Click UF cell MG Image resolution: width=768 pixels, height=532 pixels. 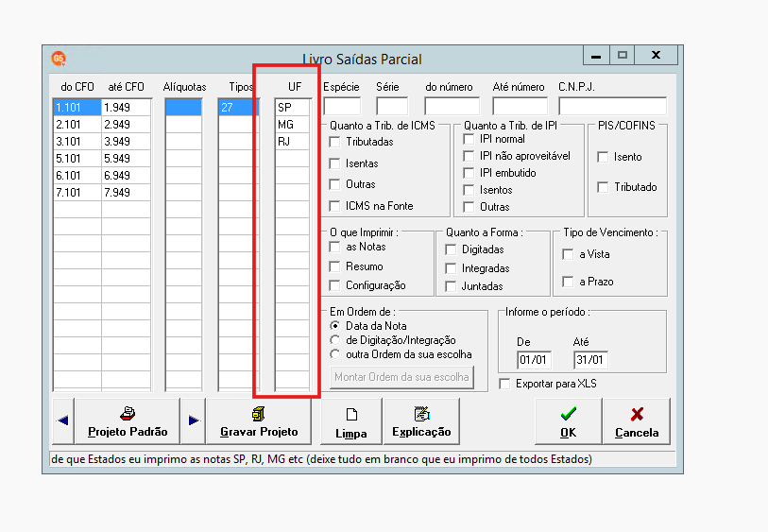click(293, 125)
